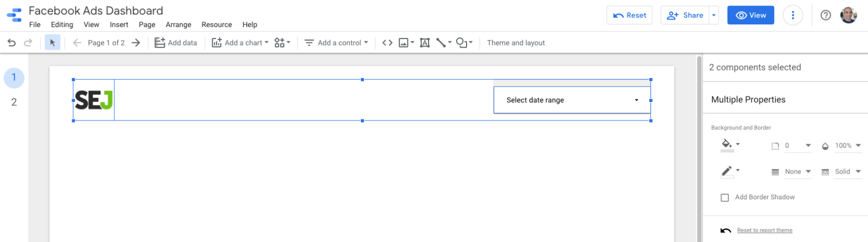Activate the selection mode cursor tool

53,42
